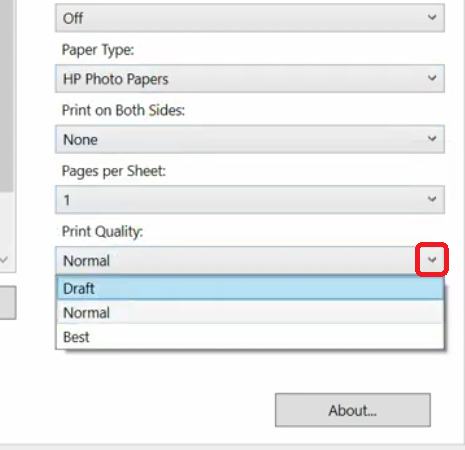465x450 pixels.
Task: Click the chevron arrow beside HP Photo Papers
Action: click(432, 78)
